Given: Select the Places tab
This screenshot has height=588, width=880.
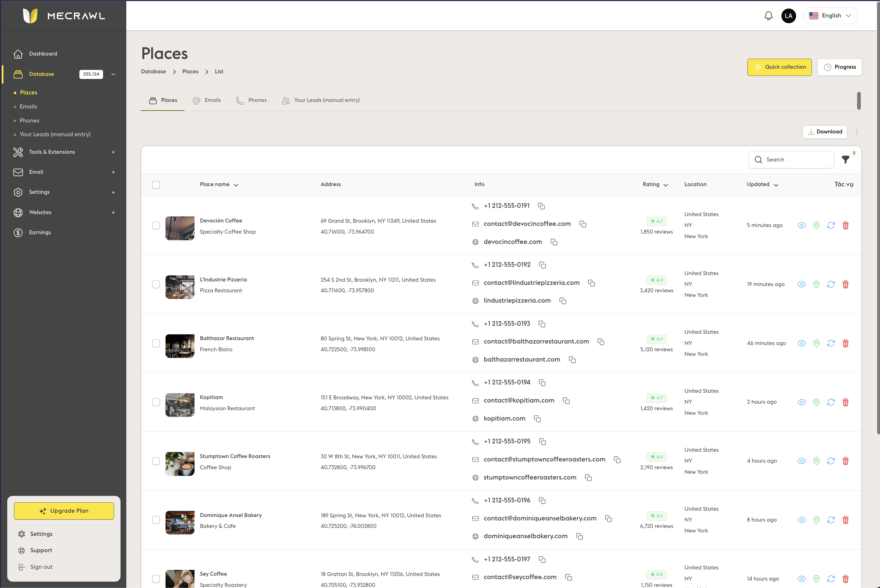Looking at the screenshot, I should 163,100.
